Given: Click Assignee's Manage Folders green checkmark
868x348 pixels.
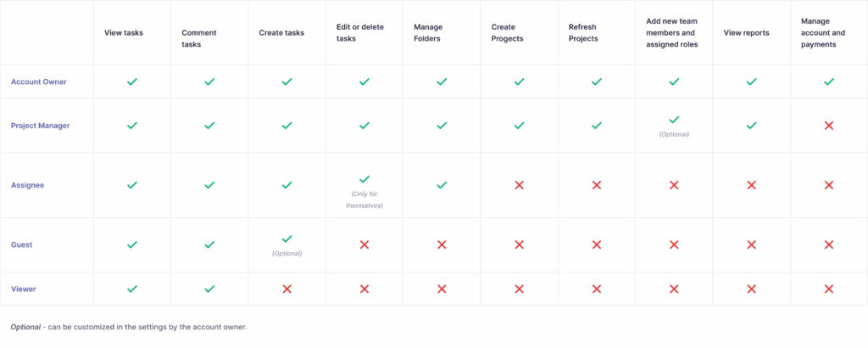Looking at the screenshot, I should click(x=442, y=185).
